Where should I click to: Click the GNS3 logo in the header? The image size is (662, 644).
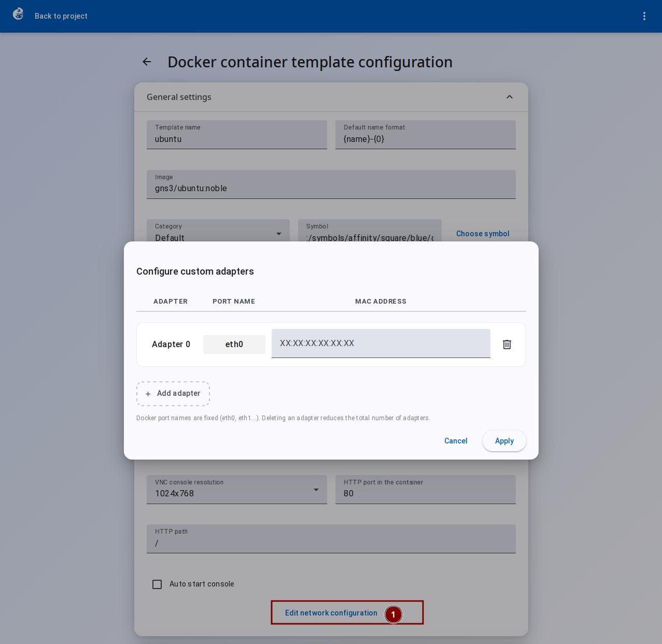(x=18, y=14)
